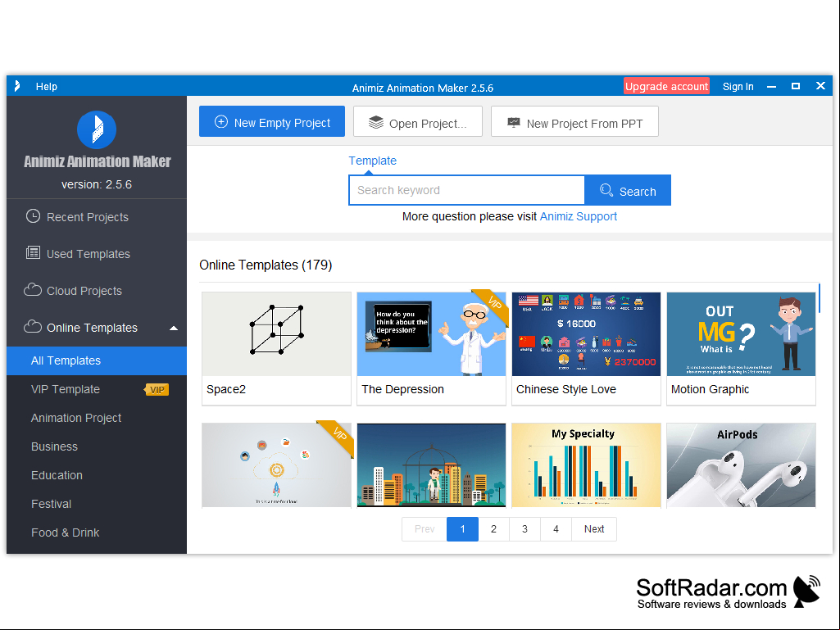The height and width of the screenshot is (630, 840).
Task: Open the Space2 template thumbnail
Action: click(x=276, y=334)
